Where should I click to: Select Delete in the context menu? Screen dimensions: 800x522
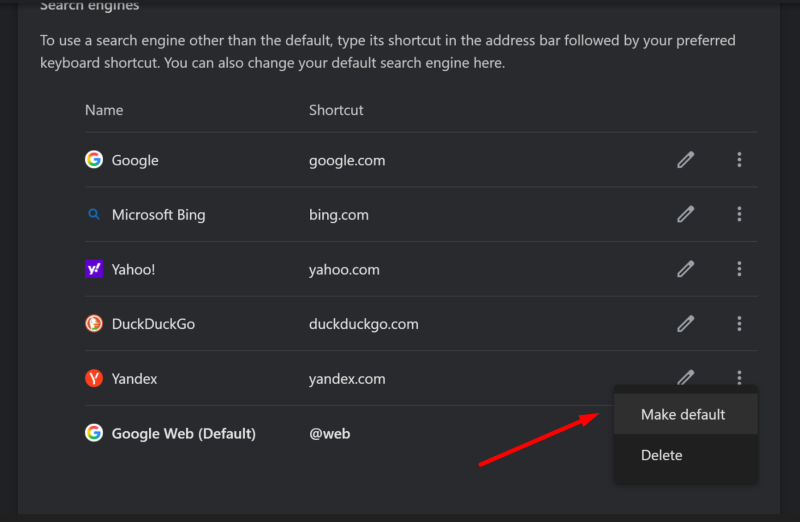662,455
